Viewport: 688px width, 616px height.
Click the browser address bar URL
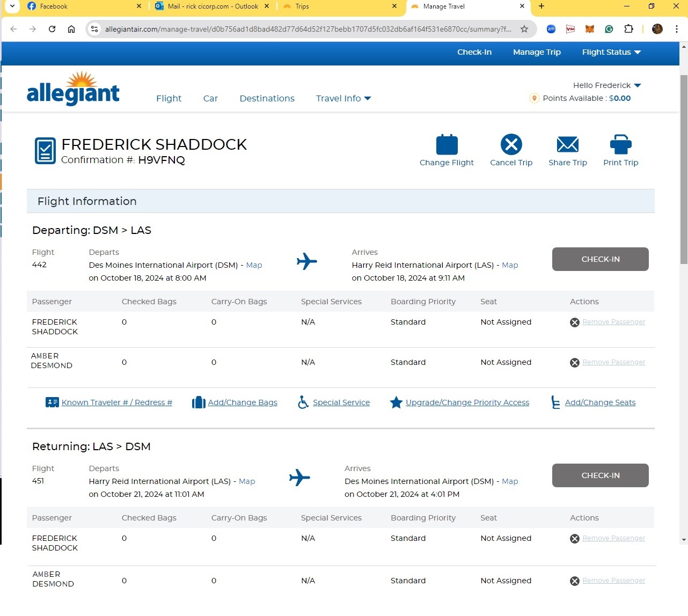(x=308, y=29)
